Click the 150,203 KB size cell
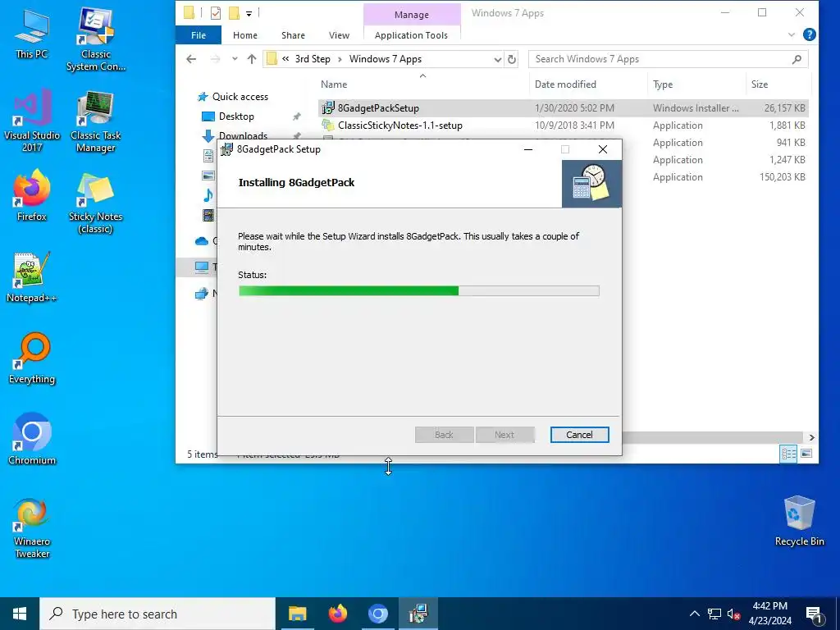The image size is (840, 630). [782, 177]
